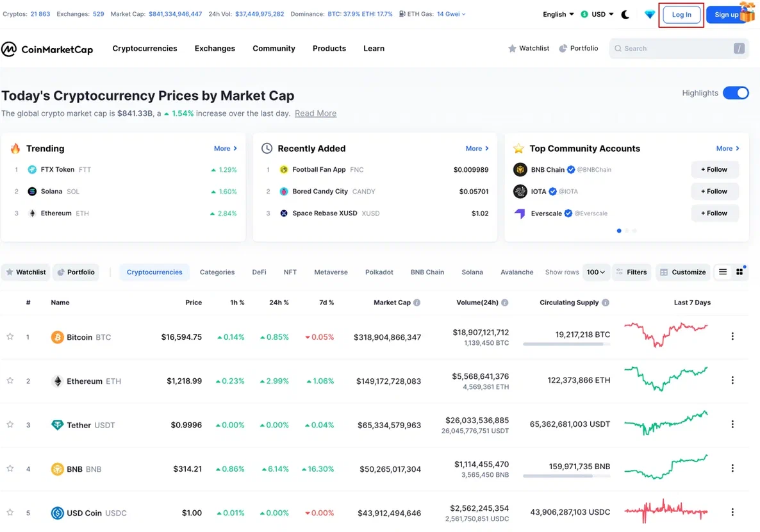Follow the BNB Chain account

pos(715,170)
